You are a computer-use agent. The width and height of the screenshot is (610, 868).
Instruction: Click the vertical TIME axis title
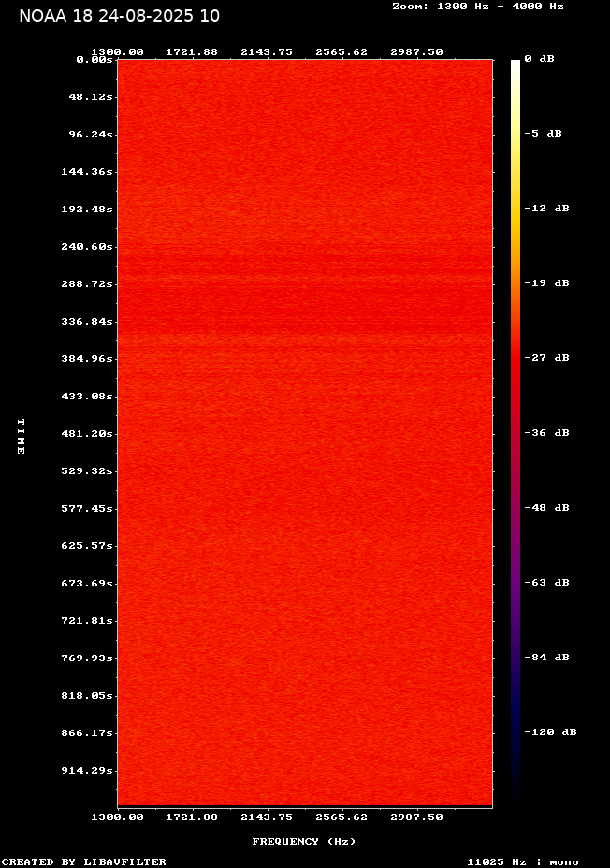[x=21, y=436]
